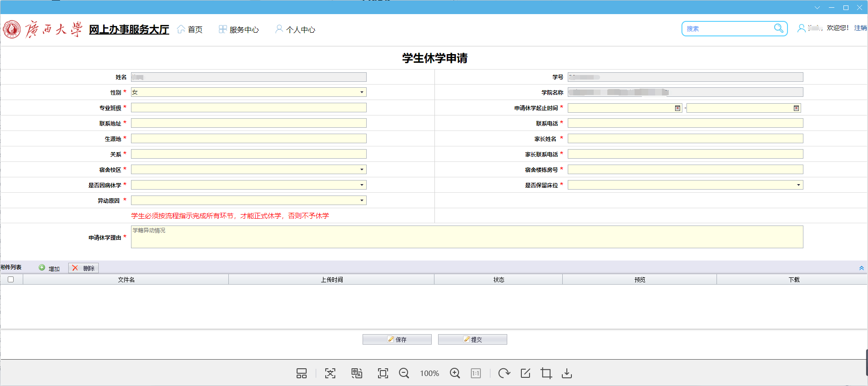Screen dimensions: 868x386
Task: Collapse the 附件列表 panel with the double chevron
Action: [861, 268]
